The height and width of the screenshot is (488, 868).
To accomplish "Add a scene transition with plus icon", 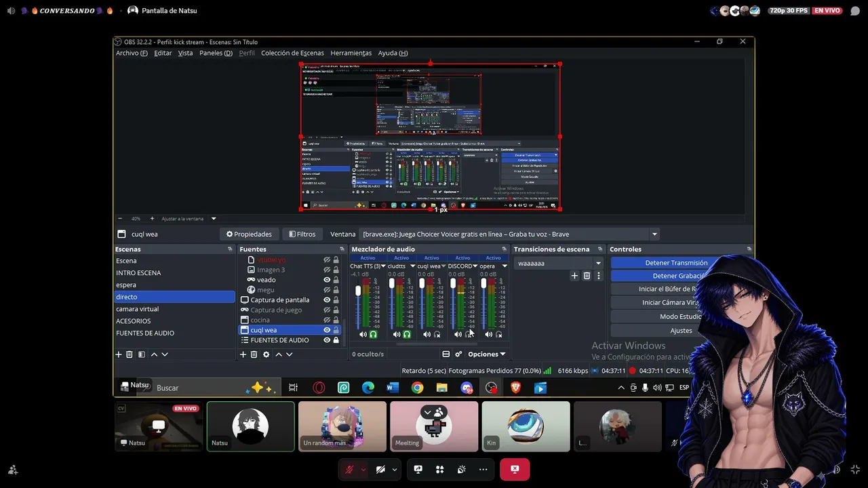I will coord(575,276).
